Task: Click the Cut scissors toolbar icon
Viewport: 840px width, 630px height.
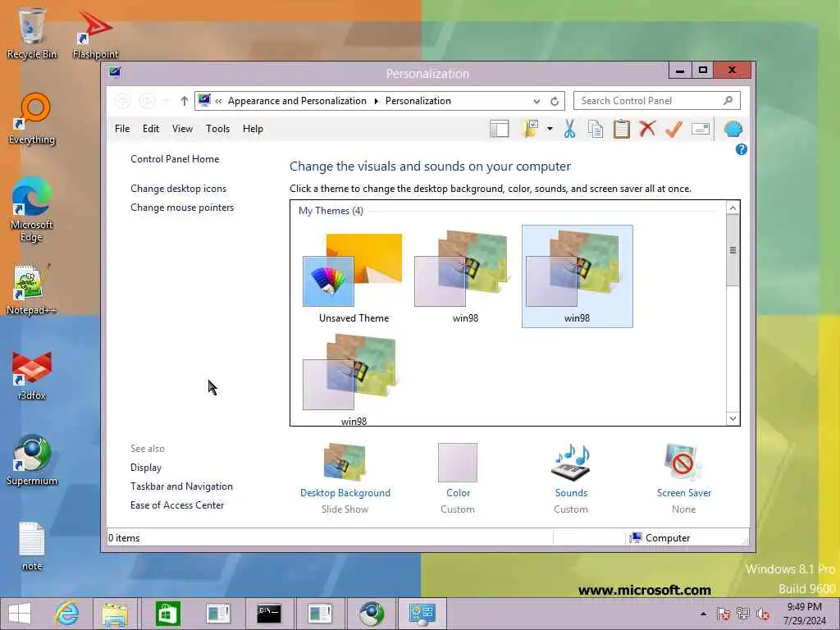Action: point(569,129)
